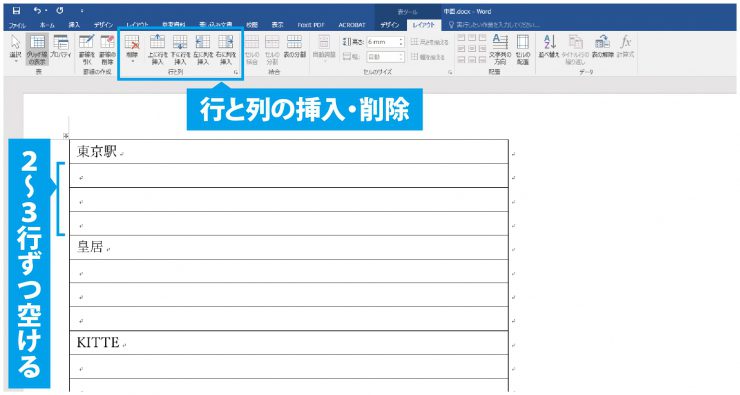Click 高さを揃える (Distribute Rows)
The width and height of the screenshot is (740, 395).
pyautogui.click(x=429, y=42)
